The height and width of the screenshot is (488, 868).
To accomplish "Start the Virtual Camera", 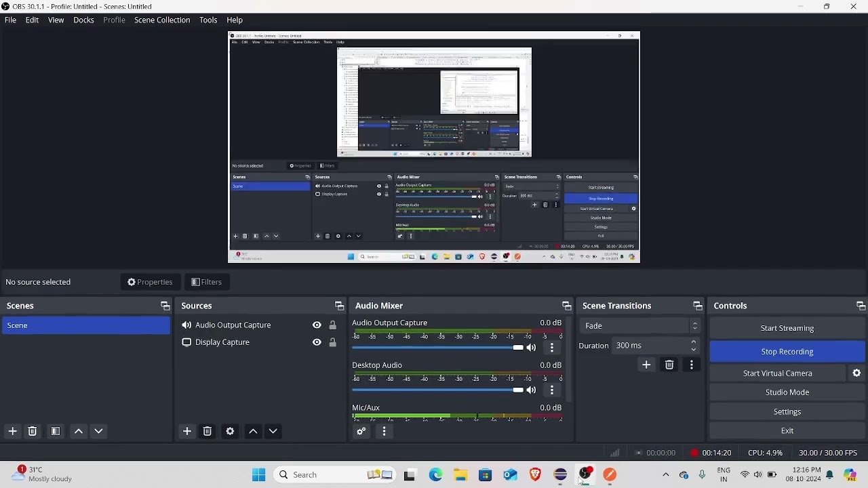I will 777,373.
